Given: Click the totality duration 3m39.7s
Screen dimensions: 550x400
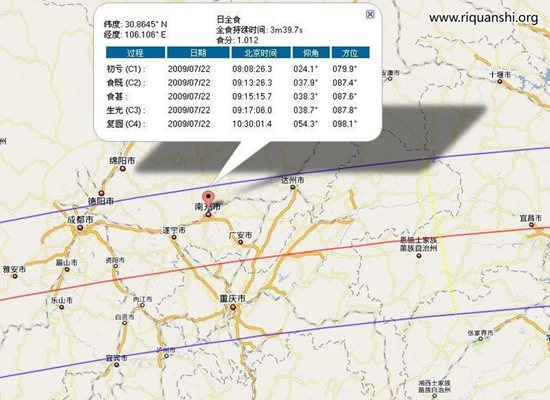Looking at the screenshot, I should coord(287,30).
